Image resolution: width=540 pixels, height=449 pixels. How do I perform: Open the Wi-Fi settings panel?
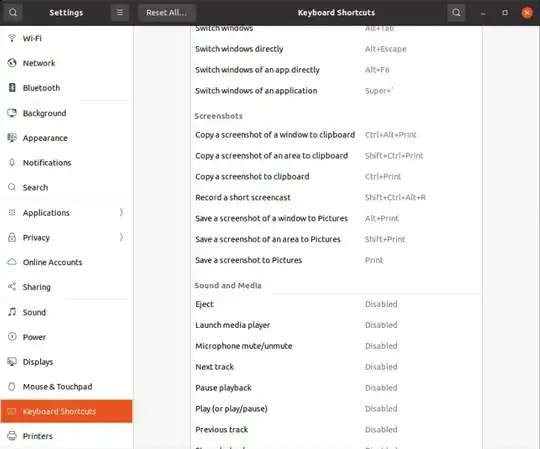pyautogui.click(x=66, y=38)
